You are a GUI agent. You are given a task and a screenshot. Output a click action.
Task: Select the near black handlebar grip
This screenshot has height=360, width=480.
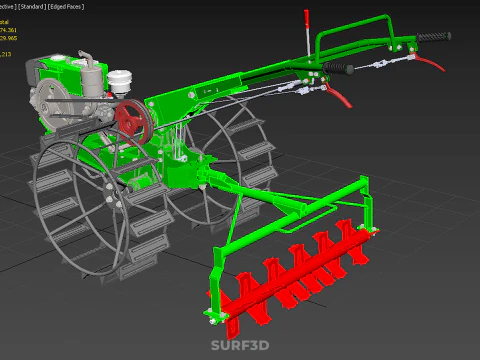click(x=339, y=68)
